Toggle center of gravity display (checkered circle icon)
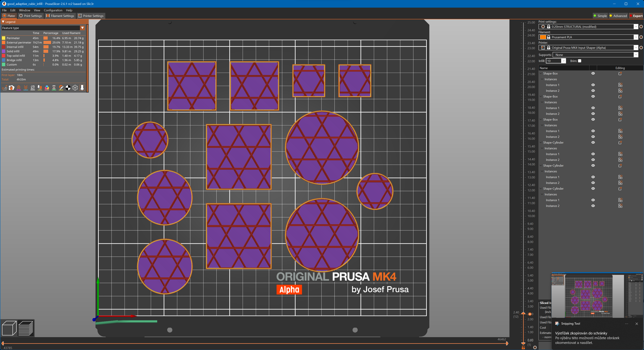 68,88
